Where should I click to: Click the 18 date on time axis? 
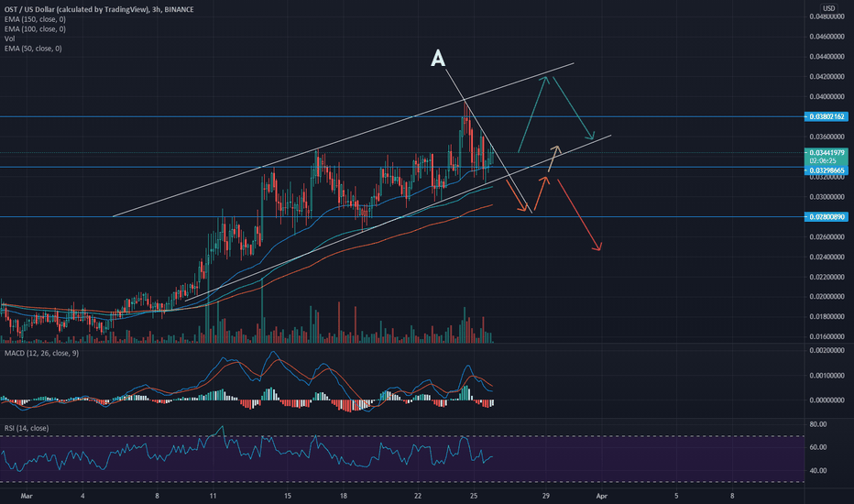click(343, 496)
